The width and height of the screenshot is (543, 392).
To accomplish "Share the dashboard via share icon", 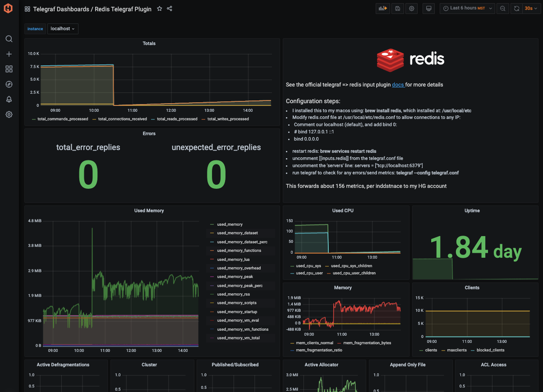I will tap(170, 9).
